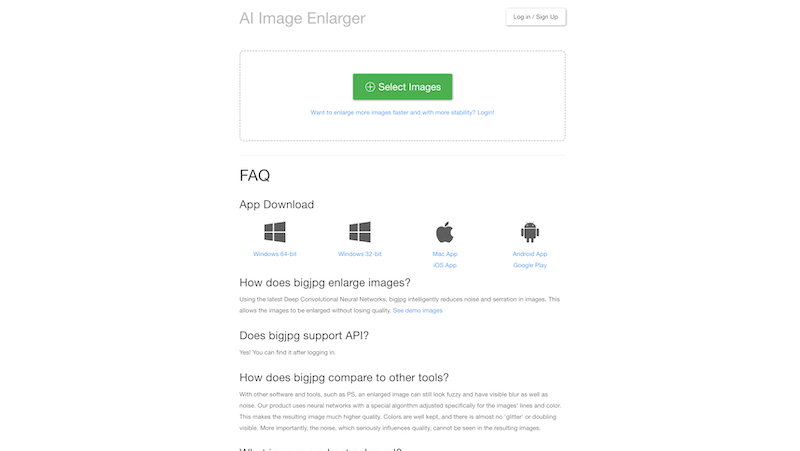
Task: Click the plus icon on Select Images
Action: click(x=370, y=87)
